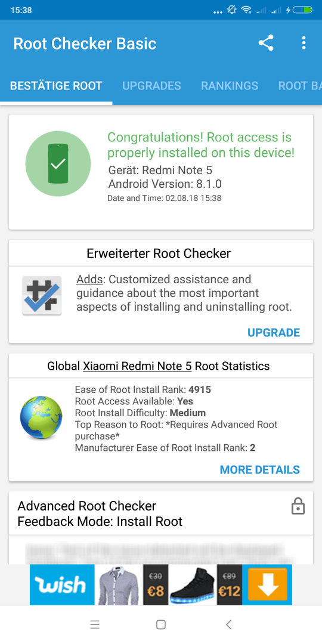The image size is (322, 644).
Task: Tap the lock icon on Advanced Root Checker
Action: point(298,506)
